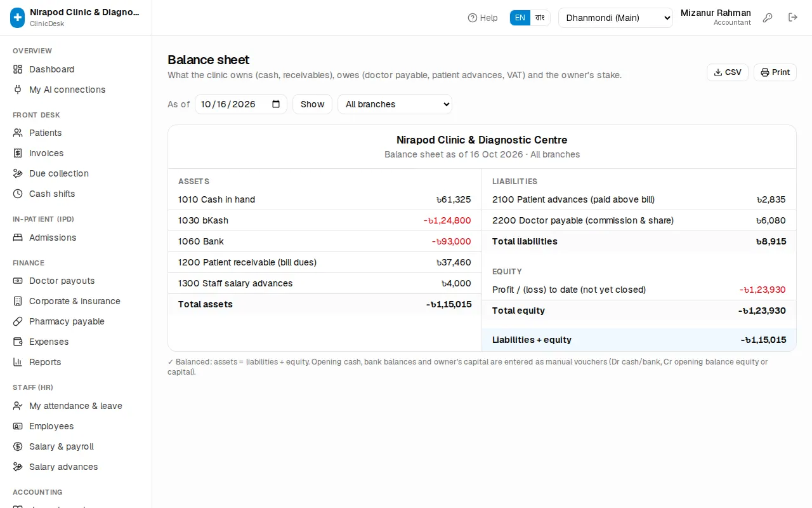
Task: Click the 2200 Doctor payable liability label
Action: coord(583,220)
